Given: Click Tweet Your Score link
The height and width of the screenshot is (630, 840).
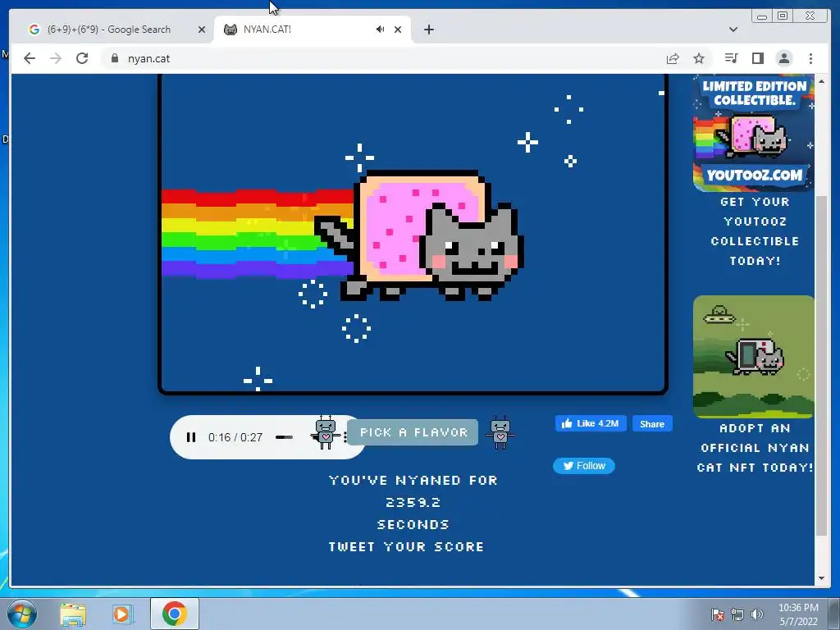Looking at the screenshot, I should tap(406, 546).
